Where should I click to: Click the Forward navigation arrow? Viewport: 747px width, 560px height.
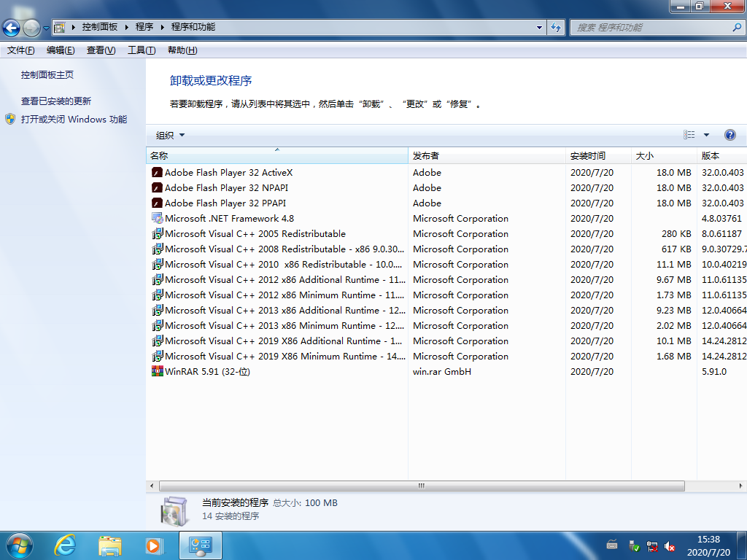pos(31,28)
